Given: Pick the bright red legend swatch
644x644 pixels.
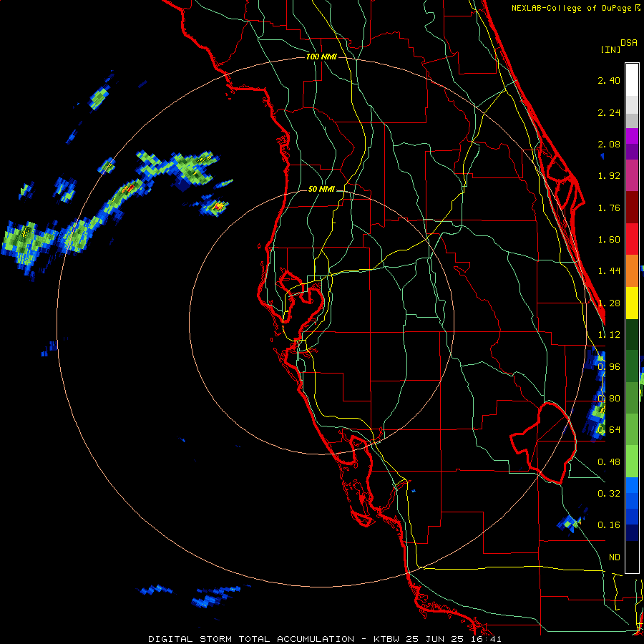Looking at the screenshot, I should pyautogui.click(x=632, y=239).
